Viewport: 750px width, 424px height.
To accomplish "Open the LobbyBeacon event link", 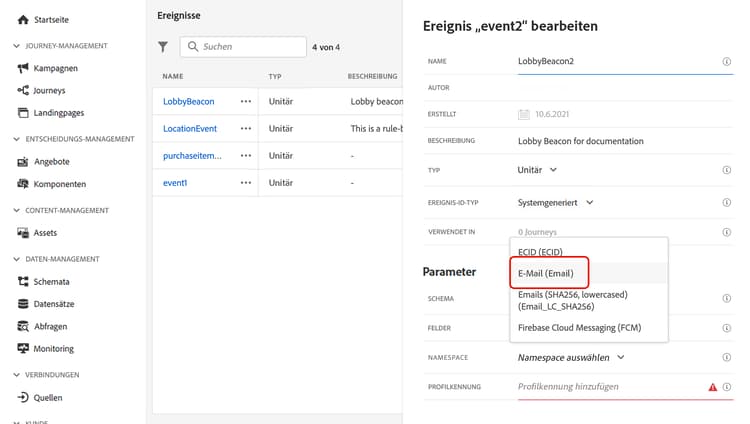I will pos(188,101).
